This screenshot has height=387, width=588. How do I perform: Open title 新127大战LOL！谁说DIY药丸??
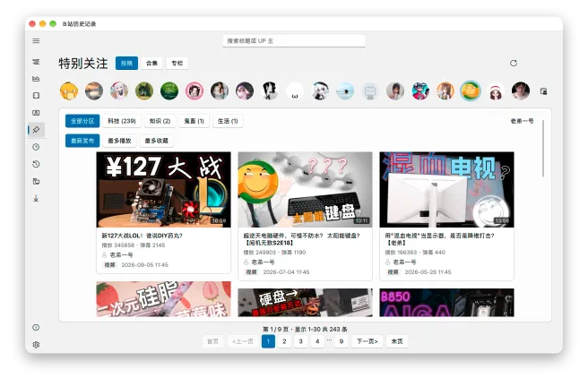(143, 236)
